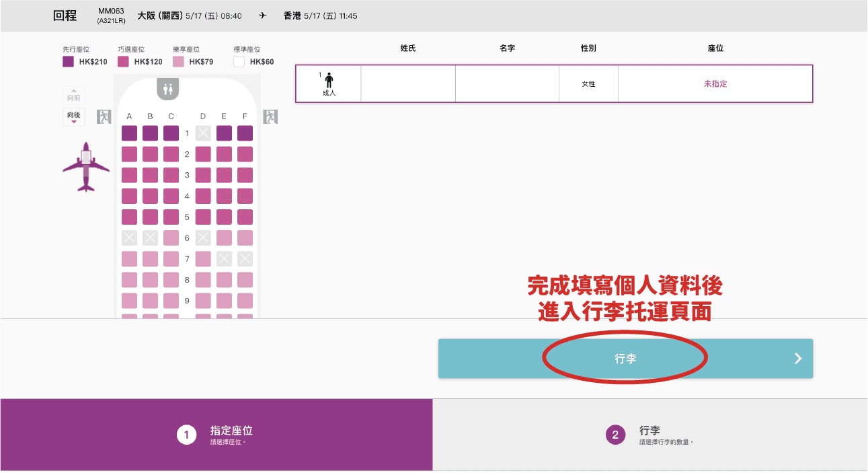Click the purple airplane diagram icon

tap(86, 167)
